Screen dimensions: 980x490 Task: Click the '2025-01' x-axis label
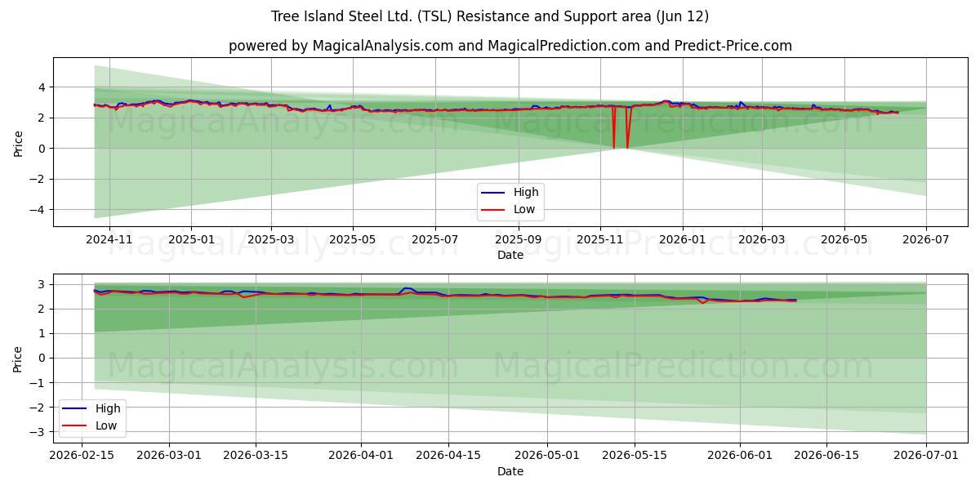point(191,240)
